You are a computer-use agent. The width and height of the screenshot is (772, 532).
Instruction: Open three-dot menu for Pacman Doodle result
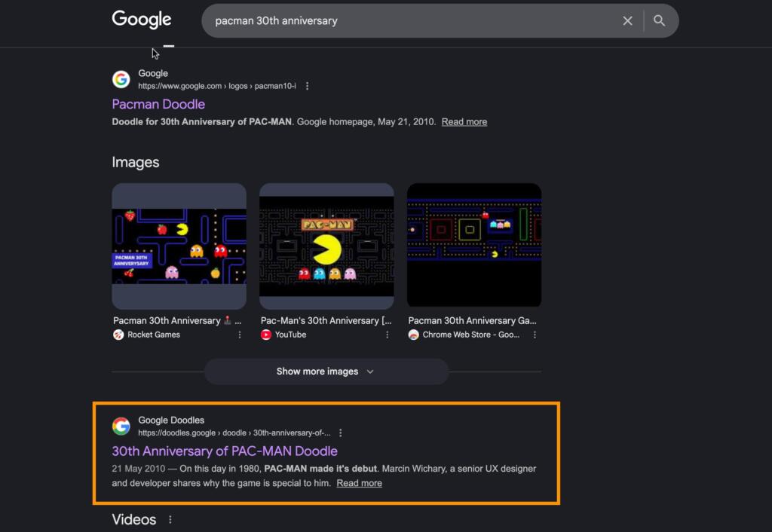[x=307, y=86]
